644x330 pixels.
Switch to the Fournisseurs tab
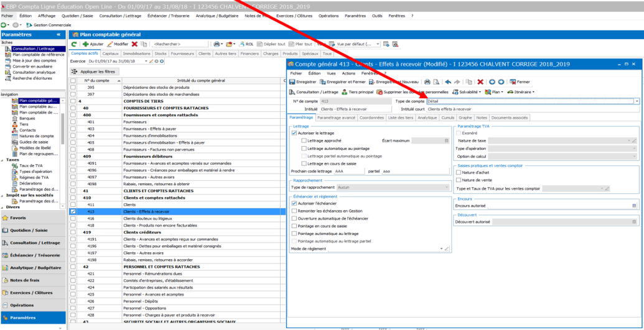click(182, 53)
